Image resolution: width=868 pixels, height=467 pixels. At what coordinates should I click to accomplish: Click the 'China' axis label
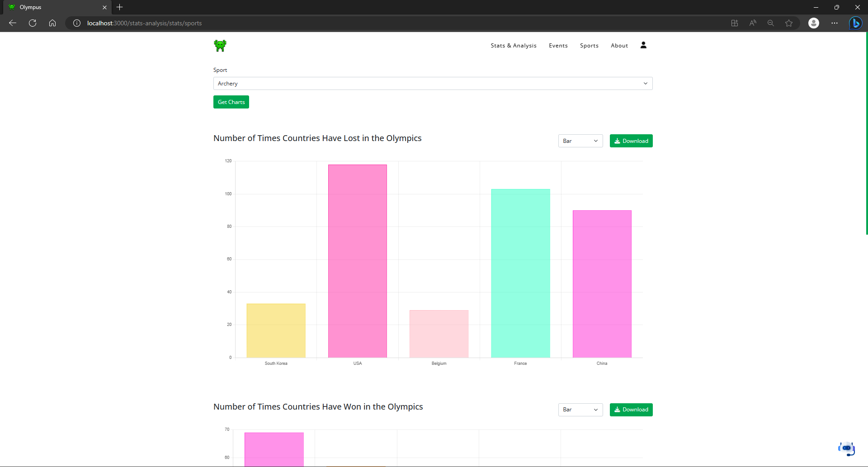(x=602, y=363)
